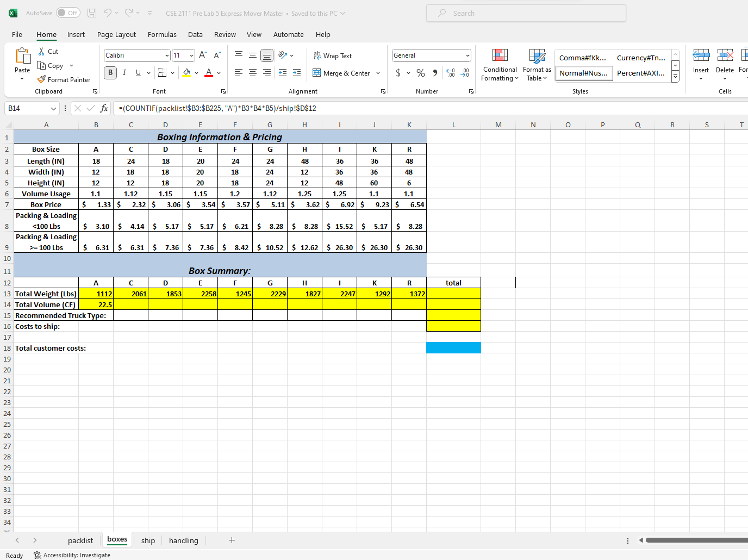The width and height of the screenshot is (748, 560).
Task: Click the Middle Align icon
Action: pos(253,55)
